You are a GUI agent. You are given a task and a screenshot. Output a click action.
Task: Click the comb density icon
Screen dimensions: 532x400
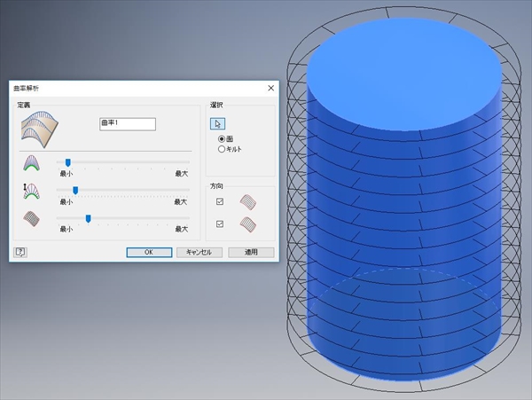tap(31, 163)
